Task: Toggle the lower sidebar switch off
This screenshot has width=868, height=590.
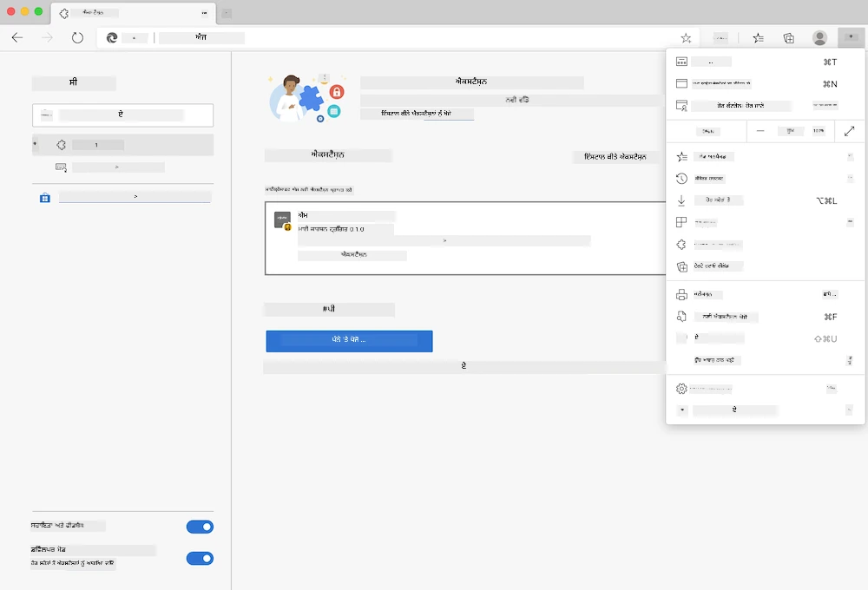Action: [200, 559]
